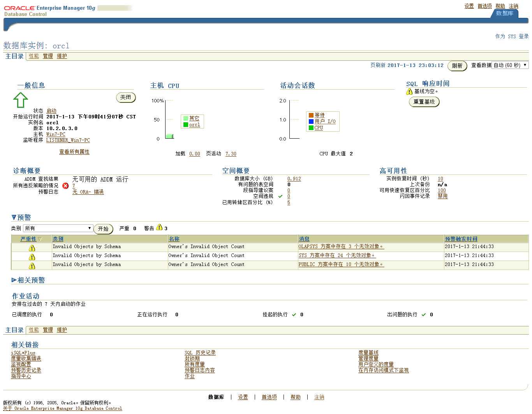Click the 禁用 flashback logging link
Image resolution: width=532 pixels, height=414 pixels.
[x=442, y=196]
